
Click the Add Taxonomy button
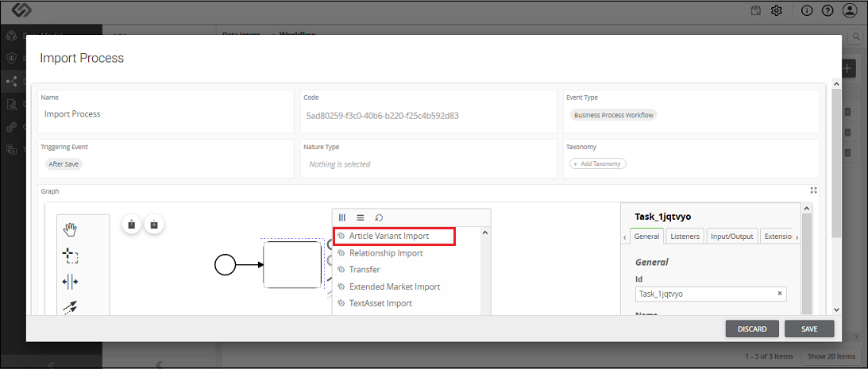[x=598, y=163]
